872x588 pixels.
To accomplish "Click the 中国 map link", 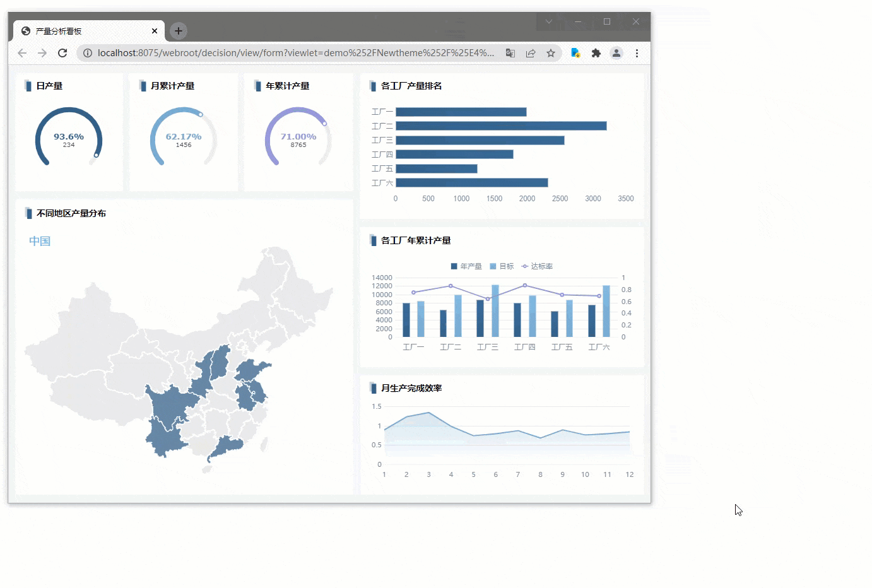I will (40, 241).
